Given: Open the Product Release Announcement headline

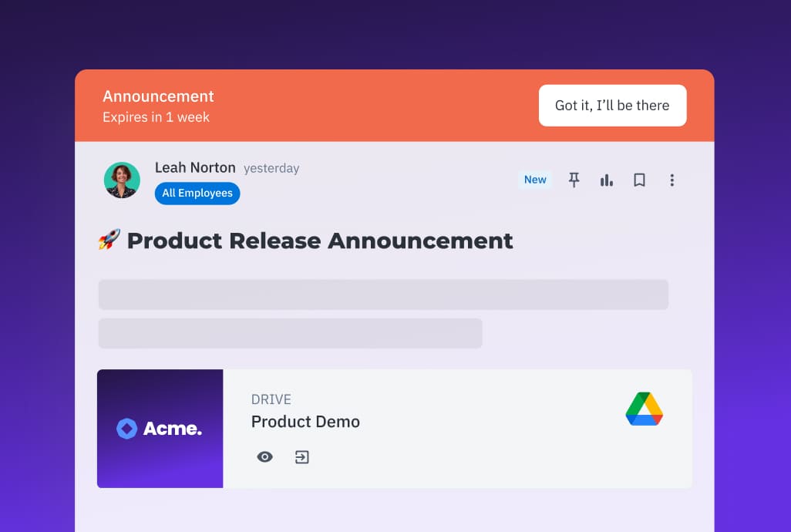Looking at the screenshot, I should coord(319,240).
